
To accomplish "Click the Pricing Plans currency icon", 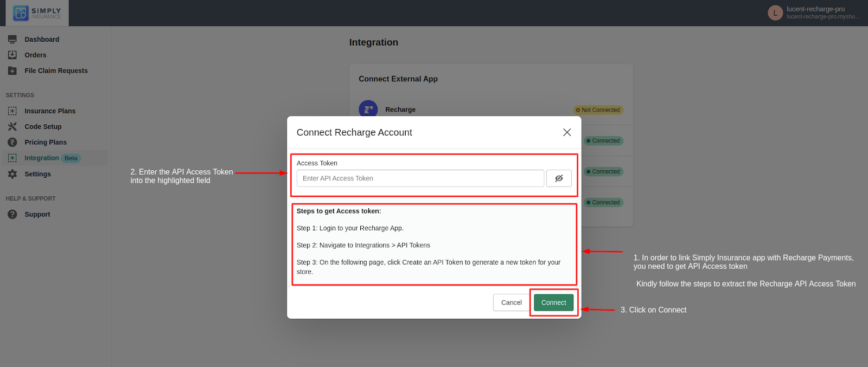I will 12,142.
